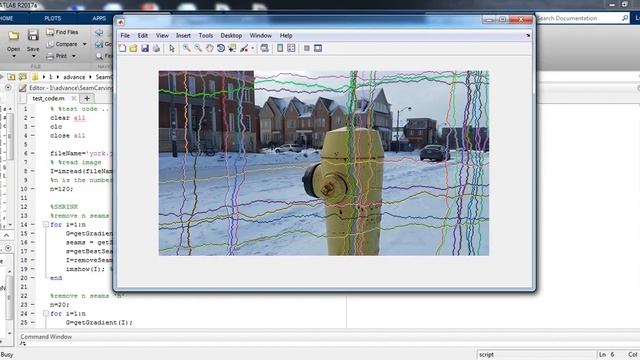Open the Edit menu of figure window
The height and width of the screenshot is (360, 640).
[x=142, y=36]
